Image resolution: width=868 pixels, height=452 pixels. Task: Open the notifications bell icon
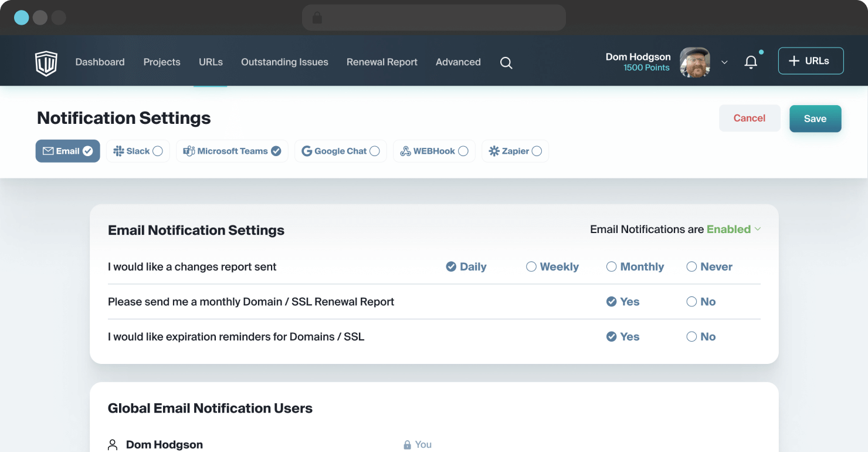coord(751,62)
